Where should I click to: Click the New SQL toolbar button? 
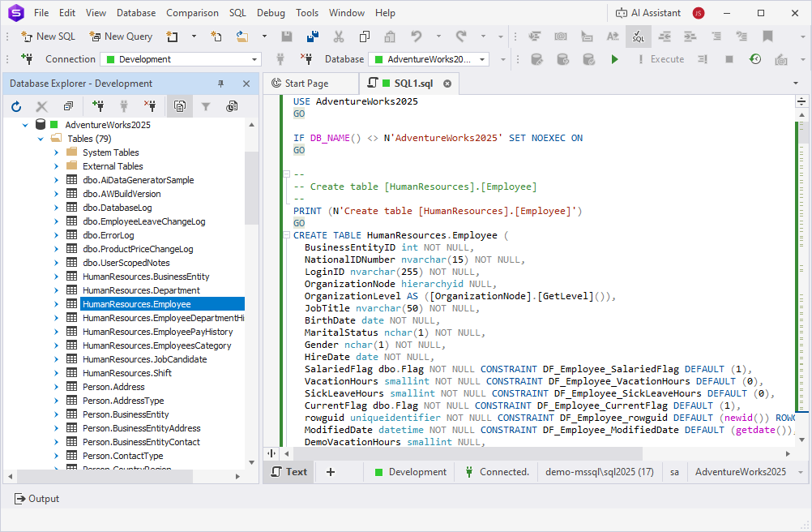(48, 36)
